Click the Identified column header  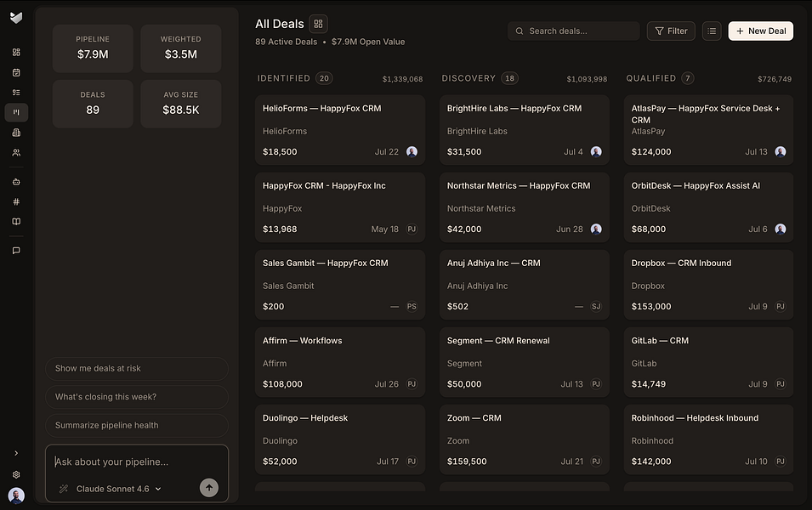coord(284,78)
